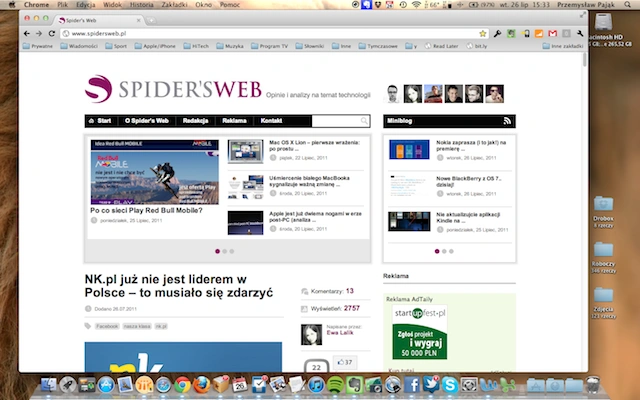The image size is (640, 400).
Task: Click the Wi-Fi status icon in the menu bar
Action: point(416,5)
